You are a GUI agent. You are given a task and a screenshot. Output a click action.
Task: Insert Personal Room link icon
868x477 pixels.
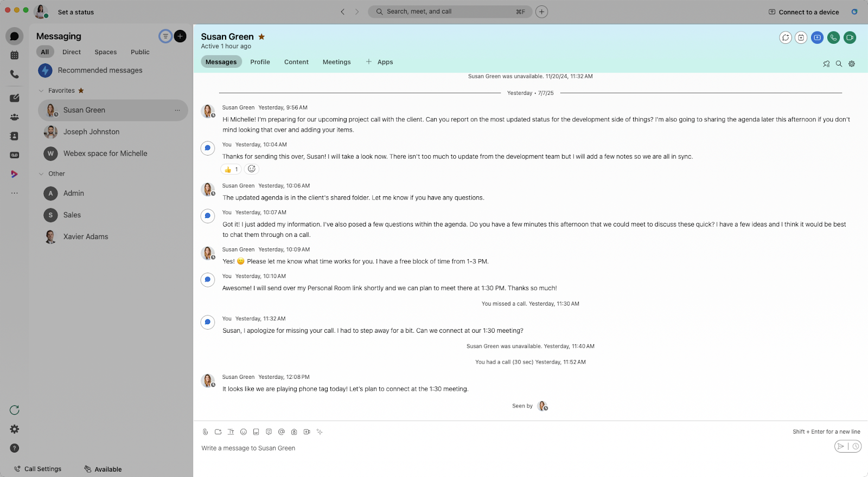coord(294,432)
